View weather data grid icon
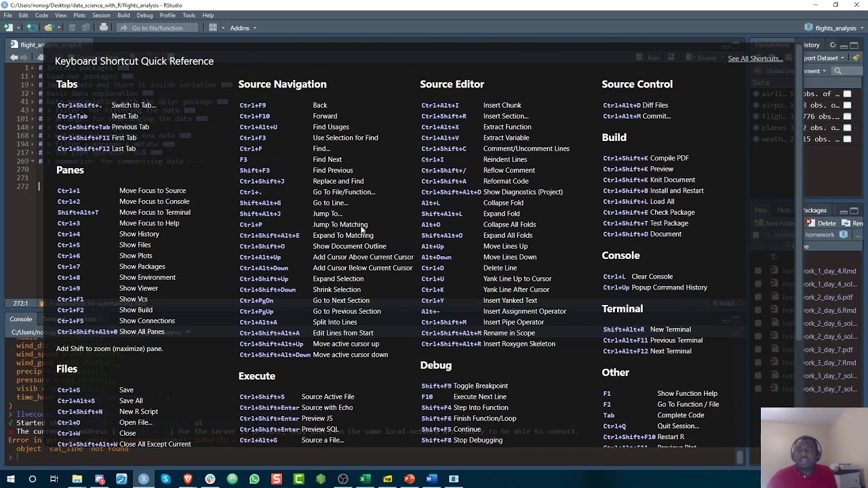 click(847, 139)
